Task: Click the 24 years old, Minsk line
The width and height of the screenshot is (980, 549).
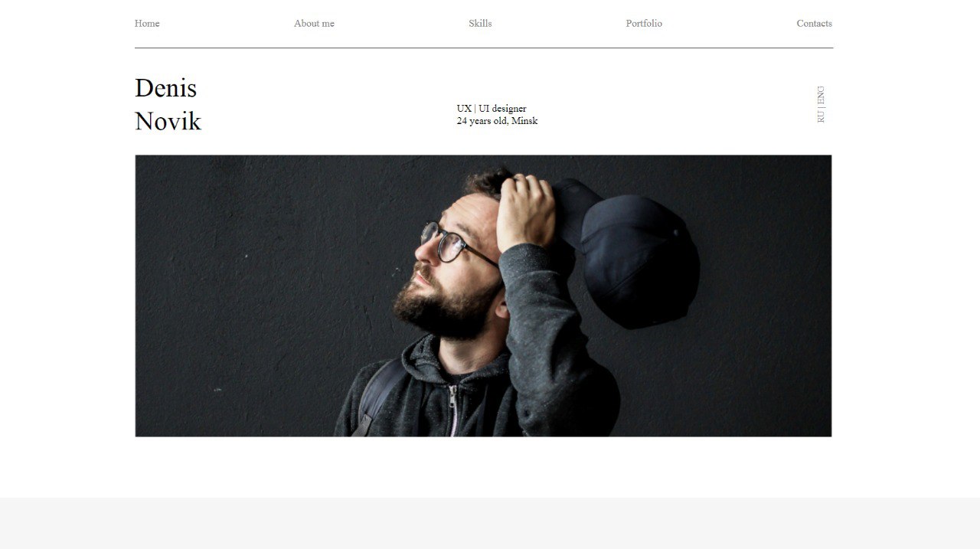Action: click(x=497, y=121)
